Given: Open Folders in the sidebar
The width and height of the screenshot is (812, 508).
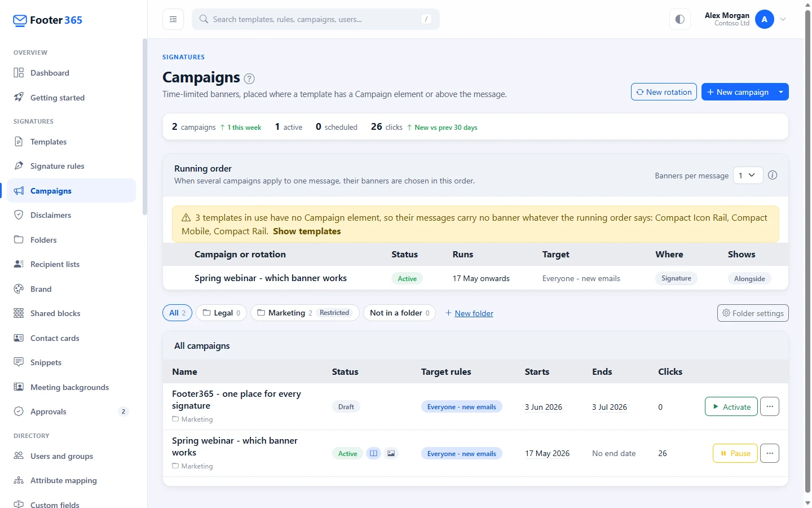Looking at the screenshot, I should [x=72, y=240].
